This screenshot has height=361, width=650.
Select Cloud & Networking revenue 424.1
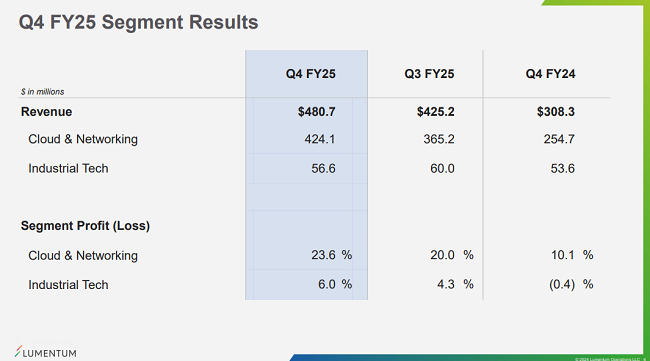tap(320, 139)
